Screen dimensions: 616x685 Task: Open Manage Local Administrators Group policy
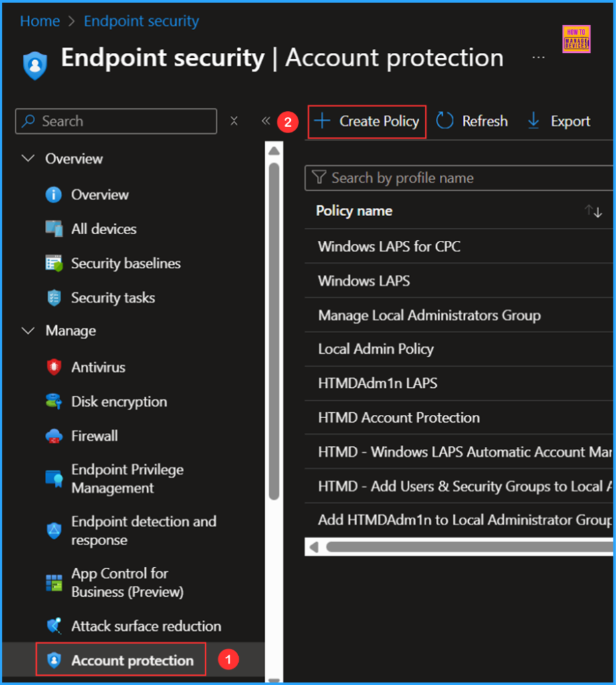[429, 316]
